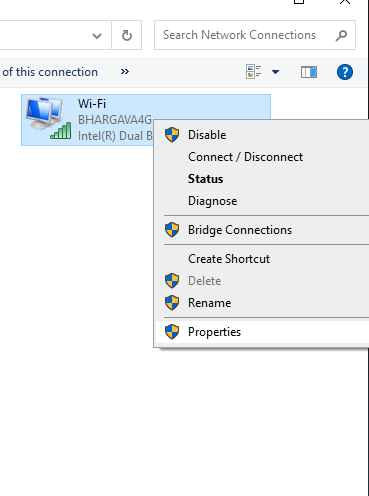Run Diagnose on the Wi-Fi connection

(x=262, y=201)
